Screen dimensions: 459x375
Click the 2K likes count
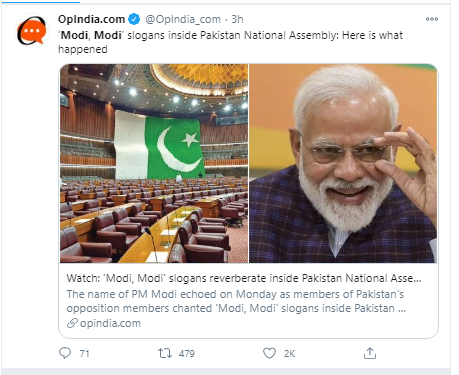(x=290, y=353)
